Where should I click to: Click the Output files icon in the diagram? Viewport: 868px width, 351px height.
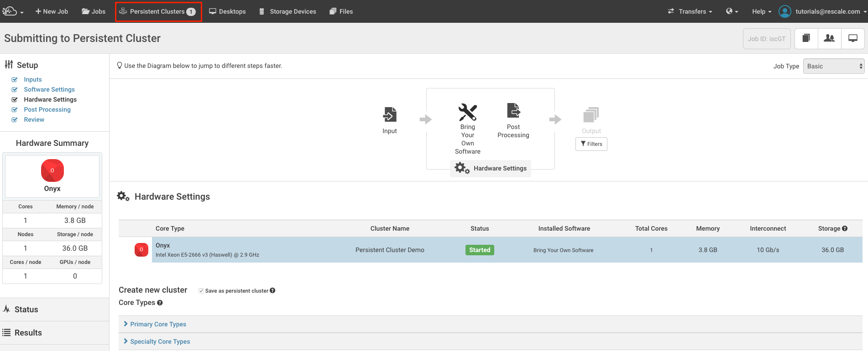click(x=591, y=114)
